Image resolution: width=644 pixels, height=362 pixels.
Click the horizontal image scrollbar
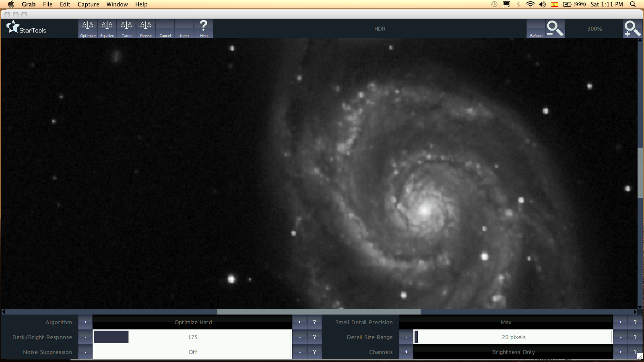point(319,312)
